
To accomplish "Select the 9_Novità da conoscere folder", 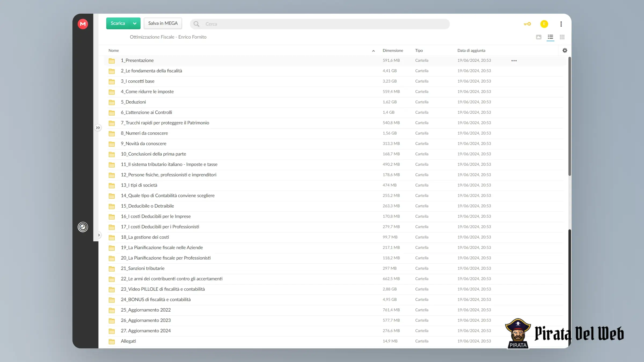I will point(144,143).
